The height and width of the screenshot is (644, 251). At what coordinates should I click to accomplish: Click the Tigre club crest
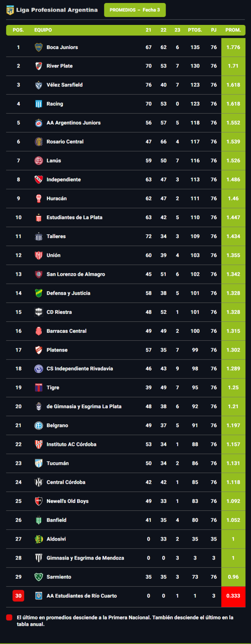39,387
